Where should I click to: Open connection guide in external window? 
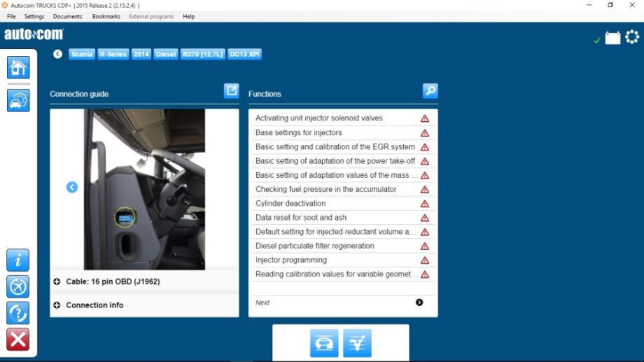[231, 90]
